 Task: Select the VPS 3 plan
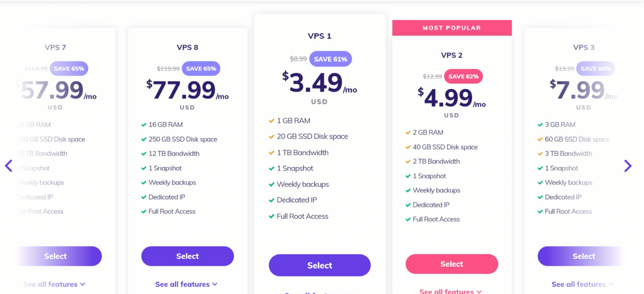pos(584,256)
